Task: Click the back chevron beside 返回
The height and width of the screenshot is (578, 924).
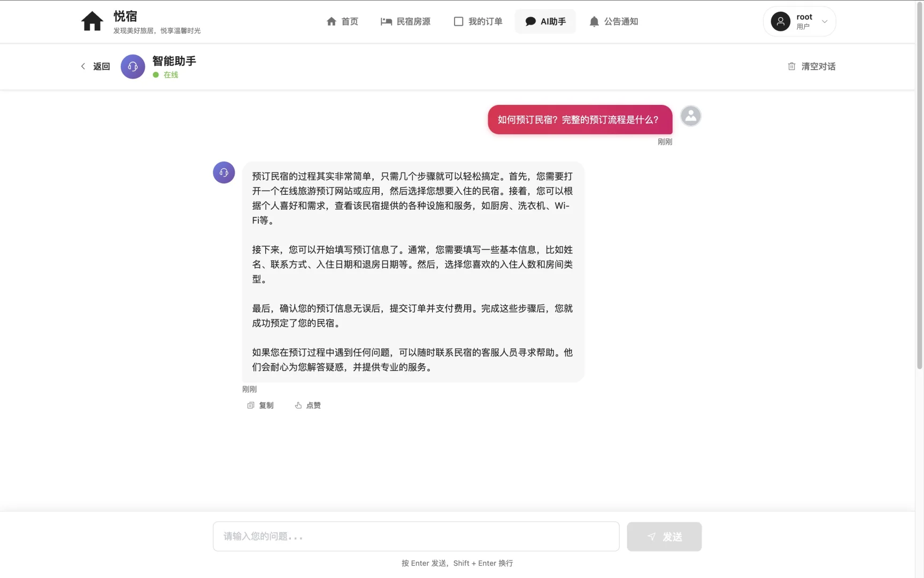Action: click(x=83, y=66)
